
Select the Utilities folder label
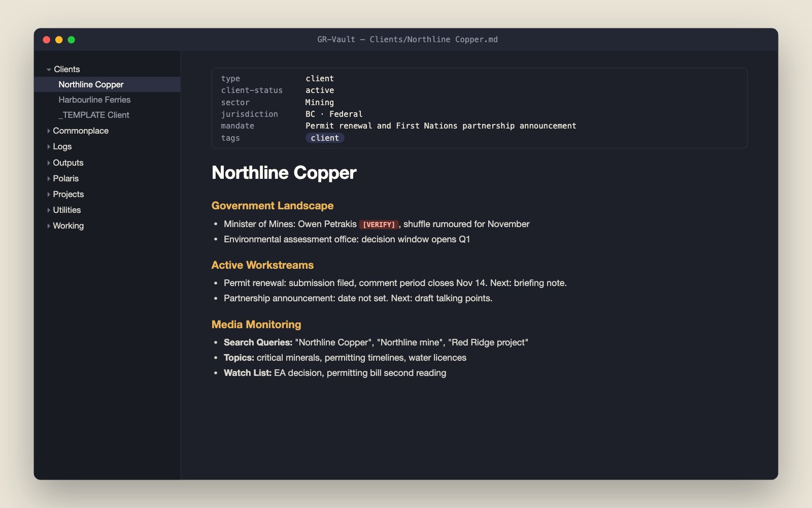[67, 210]
